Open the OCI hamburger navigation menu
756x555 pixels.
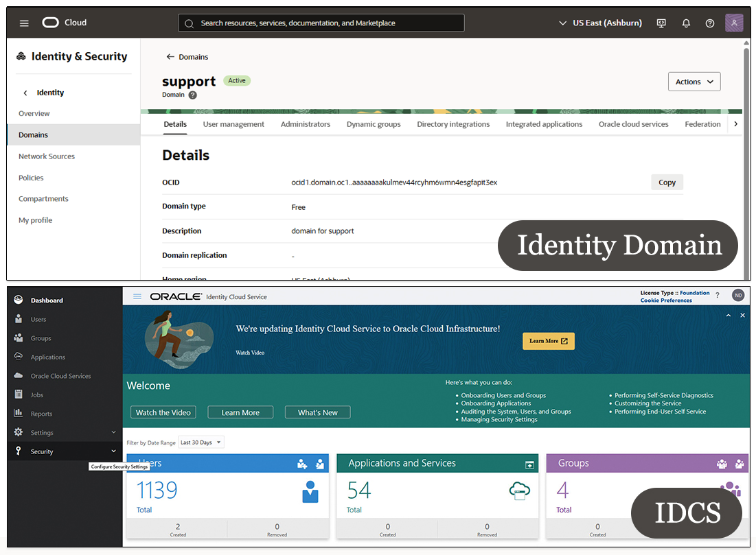24,23
